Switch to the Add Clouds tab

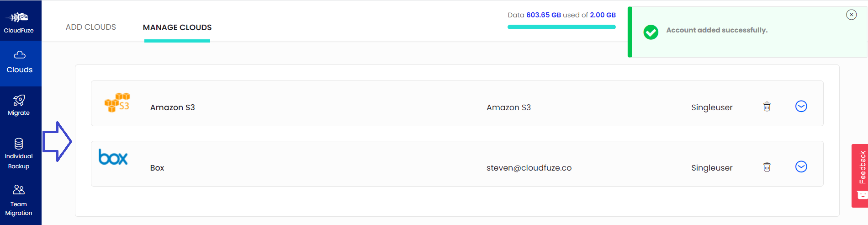[x=91, y=27]
